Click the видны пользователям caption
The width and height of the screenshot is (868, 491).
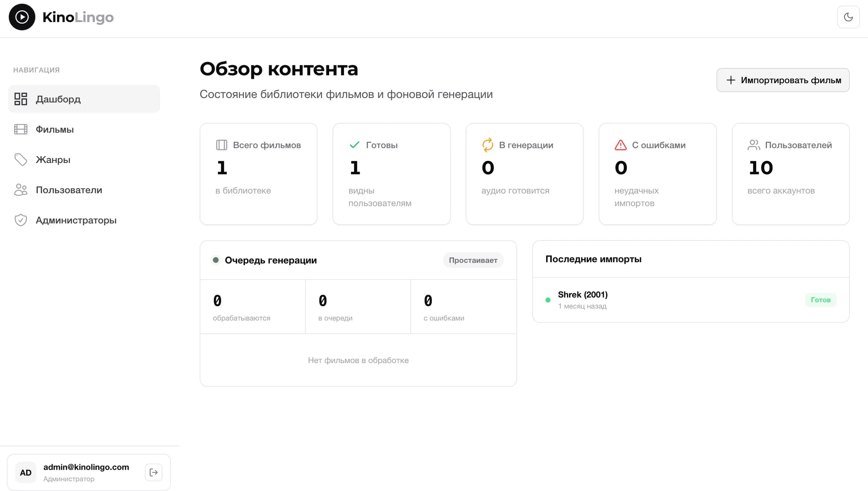pos(380,197)
